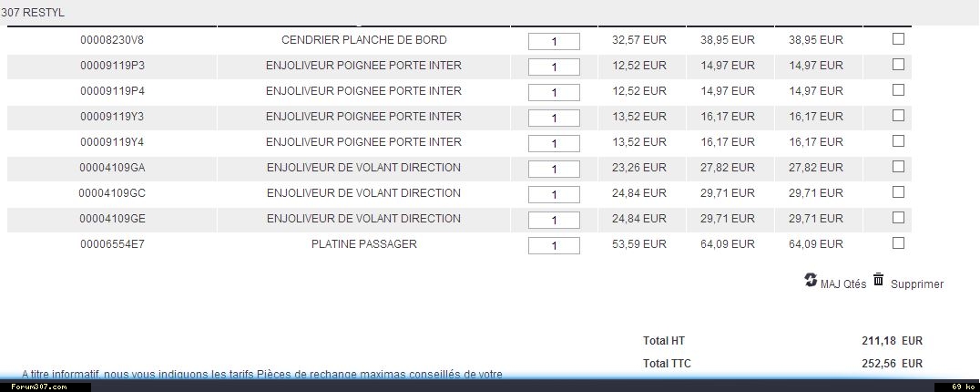Click the Supprimer text link
The width and height of the screenshot is (980, 392).
coord(917,284)
